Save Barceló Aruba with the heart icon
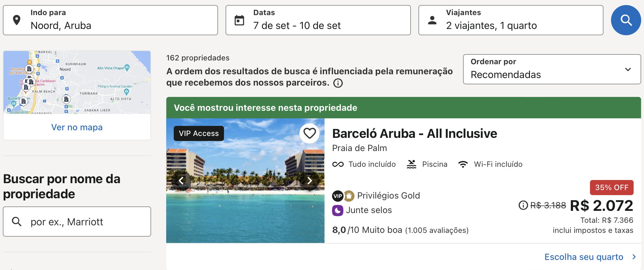The height and width of the screenshot is (270, 644). tap(309, 133)
